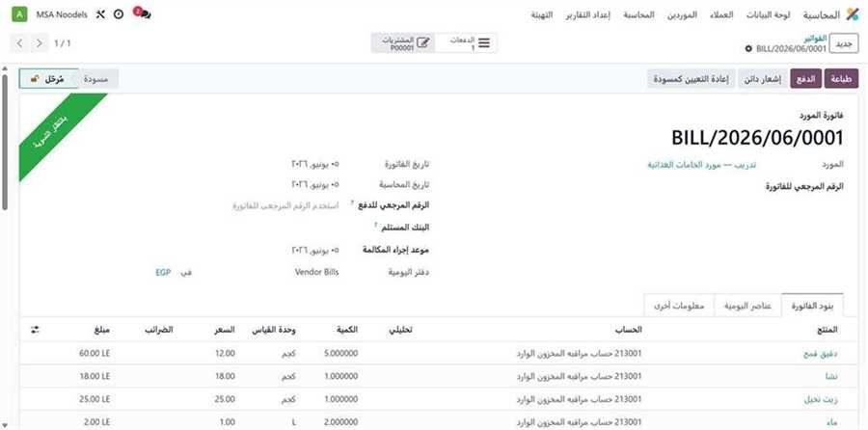868x430 pixels.
Task: Click the الرقم المرجعي للفاتورة field
Action: click(702, 186)
